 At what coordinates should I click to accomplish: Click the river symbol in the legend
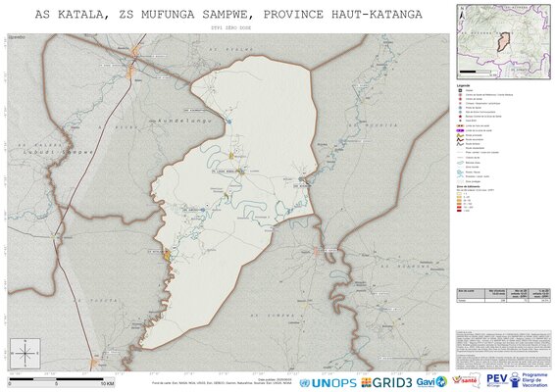(x=460, y=172)
